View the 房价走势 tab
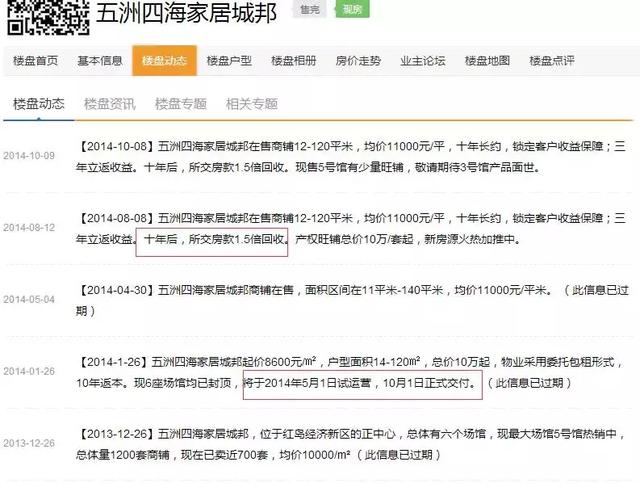The image size is (640, 483). (358, 61)
